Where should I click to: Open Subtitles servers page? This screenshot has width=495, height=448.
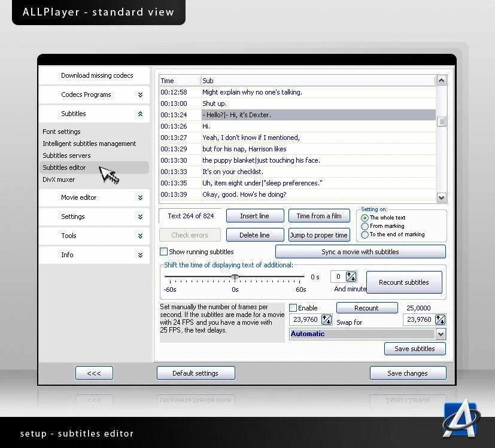coord(66,156)
